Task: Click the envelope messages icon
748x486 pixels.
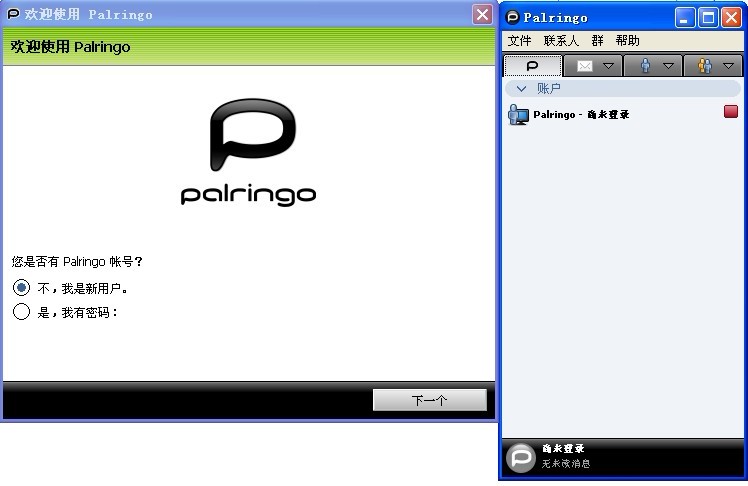Action: point(585,66)
